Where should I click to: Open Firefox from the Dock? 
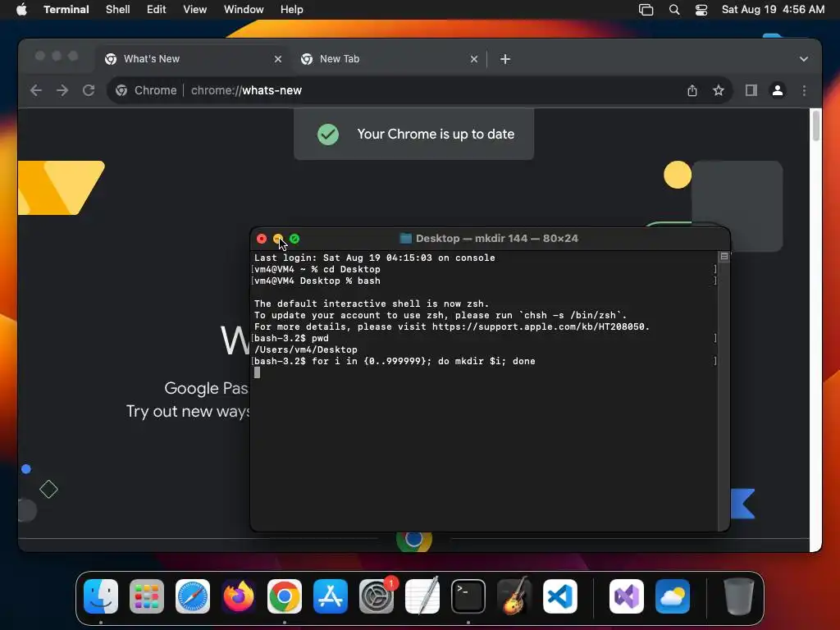point(239,596)
